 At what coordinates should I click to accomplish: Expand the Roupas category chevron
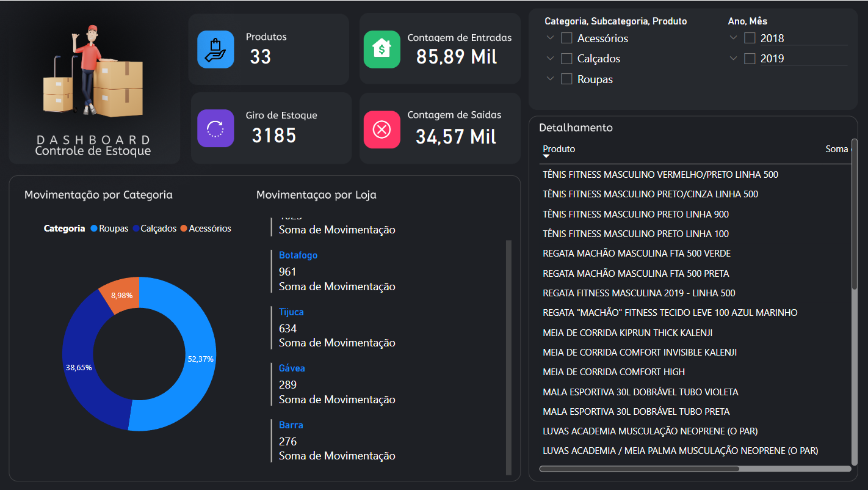coord(550,78)
